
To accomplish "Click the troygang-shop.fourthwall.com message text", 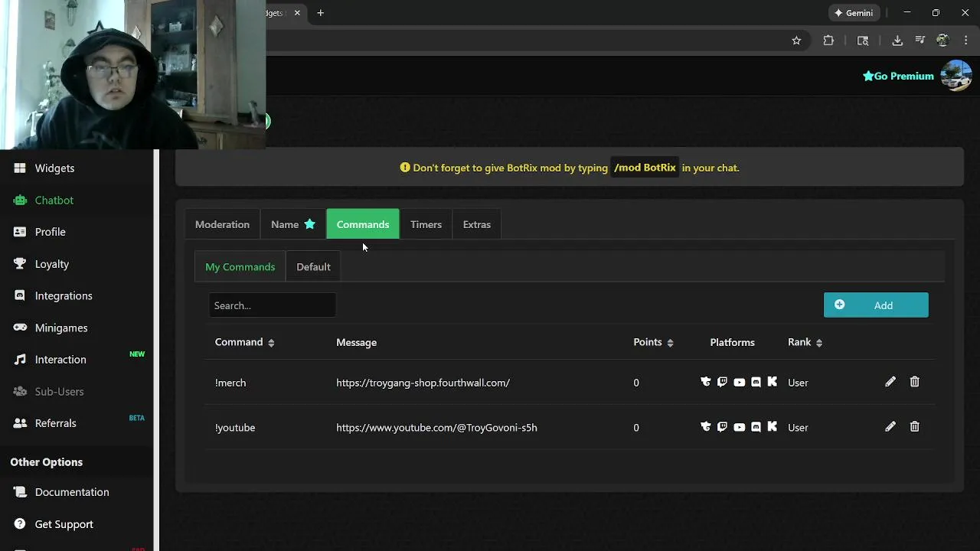I will 423,383.
